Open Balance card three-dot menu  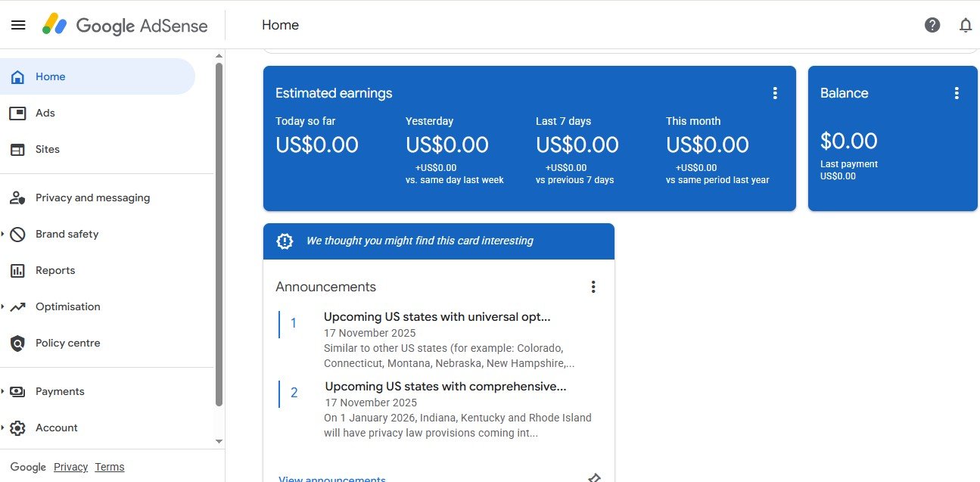tap(957, 93)
